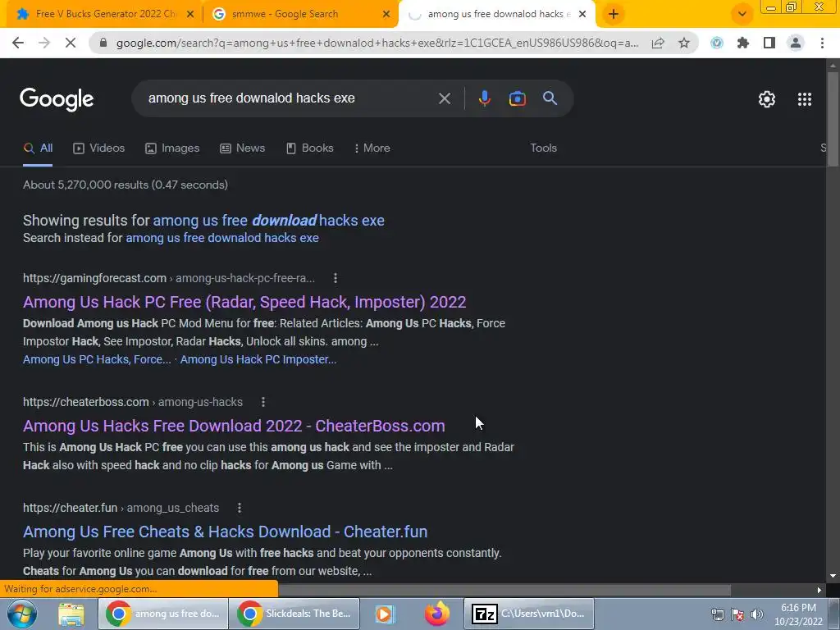Open sitelink 'Among Us PC Hacks, Force...'
The width and height of the screenshot is (840, 630).
[97, 359]
